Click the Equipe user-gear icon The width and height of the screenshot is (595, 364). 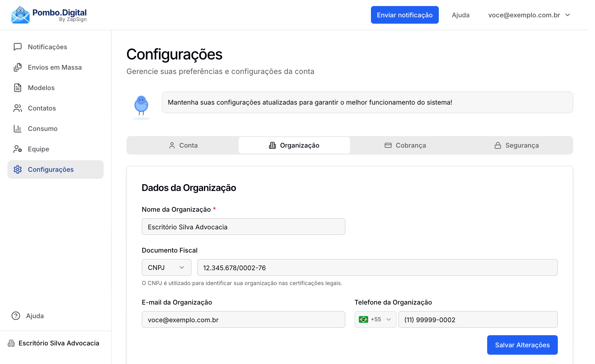pos(18,149)
